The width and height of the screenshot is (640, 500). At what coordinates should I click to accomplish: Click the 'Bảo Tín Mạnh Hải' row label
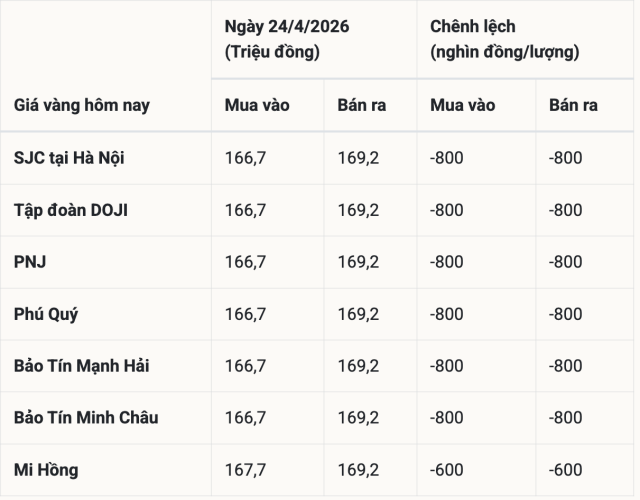pos(82,366)
